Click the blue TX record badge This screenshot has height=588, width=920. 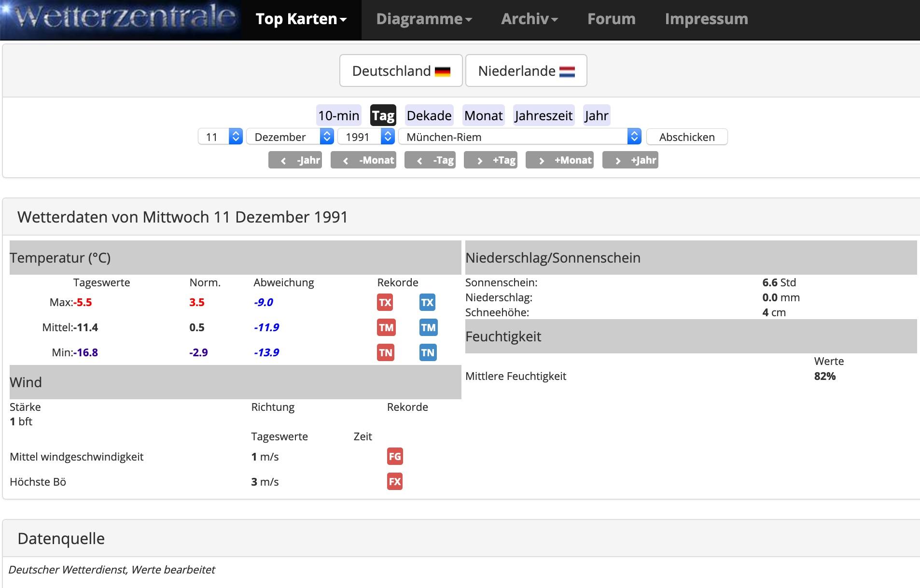(x=427, y=303)
